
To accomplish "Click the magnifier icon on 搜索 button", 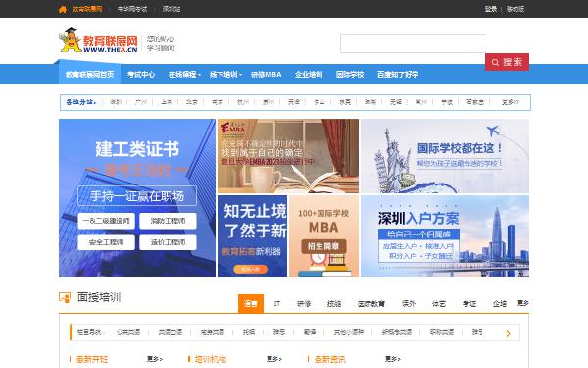I will pyautogui.click(x=495, y=62).
